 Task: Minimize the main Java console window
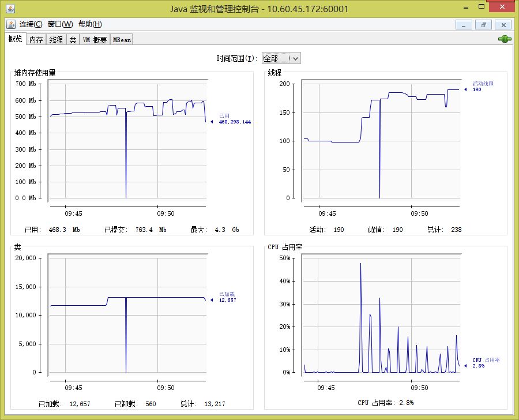tap(466, 7)
